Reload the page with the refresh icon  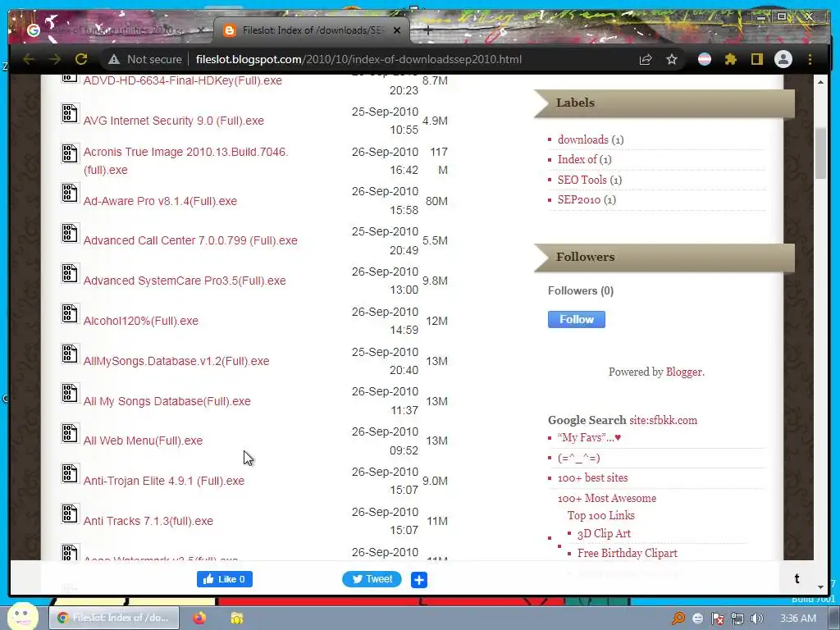coord(81,59)
